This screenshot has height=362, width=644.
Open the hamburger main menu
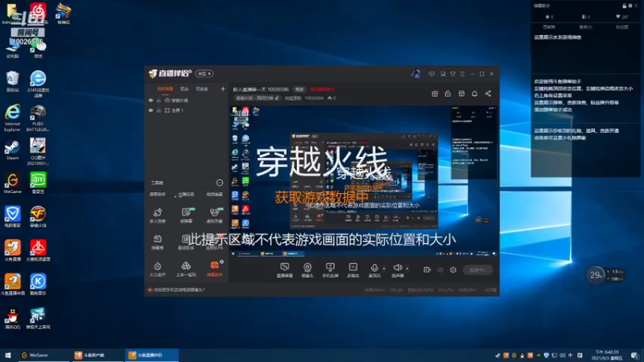point(462,74)
